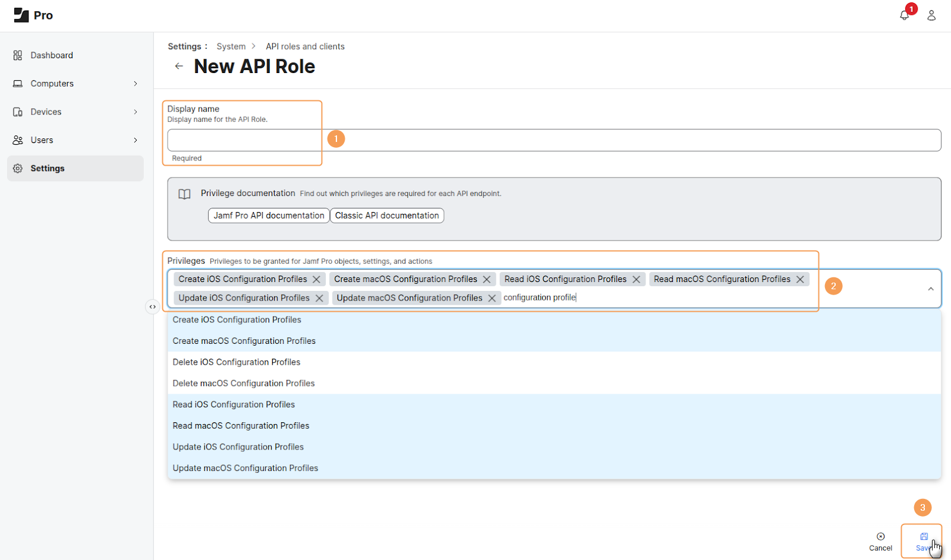Image resolution: width=951 pixels, height=560 pixels.
Task: Remove Read macOS Configuration Profiles chip
Action: tap(800, 279)
